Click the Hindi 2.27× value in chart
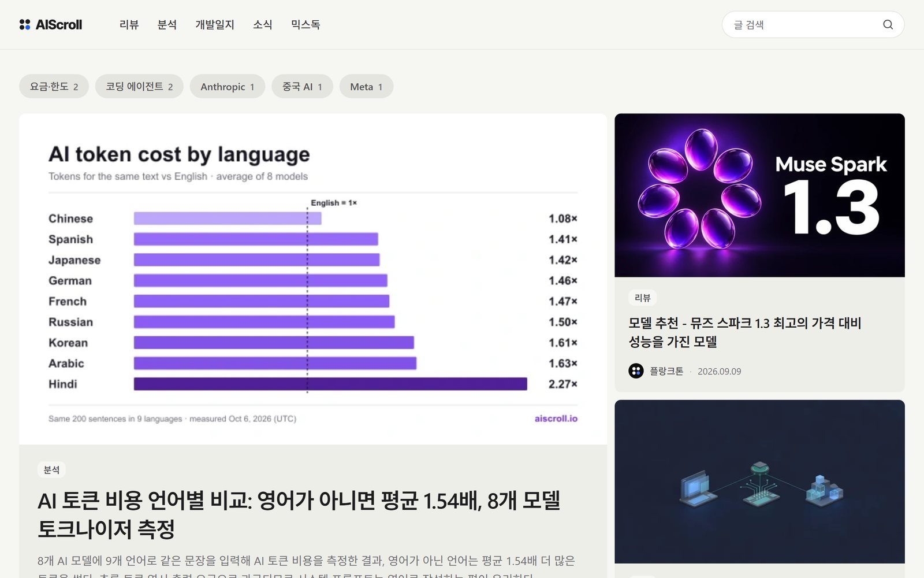Screen dimensions: 924x578 [x=562, y=384]
